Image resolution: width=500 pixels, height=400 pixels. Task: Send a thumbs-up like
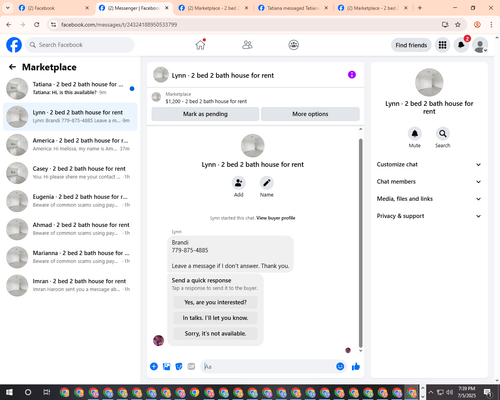pos(356,367)
